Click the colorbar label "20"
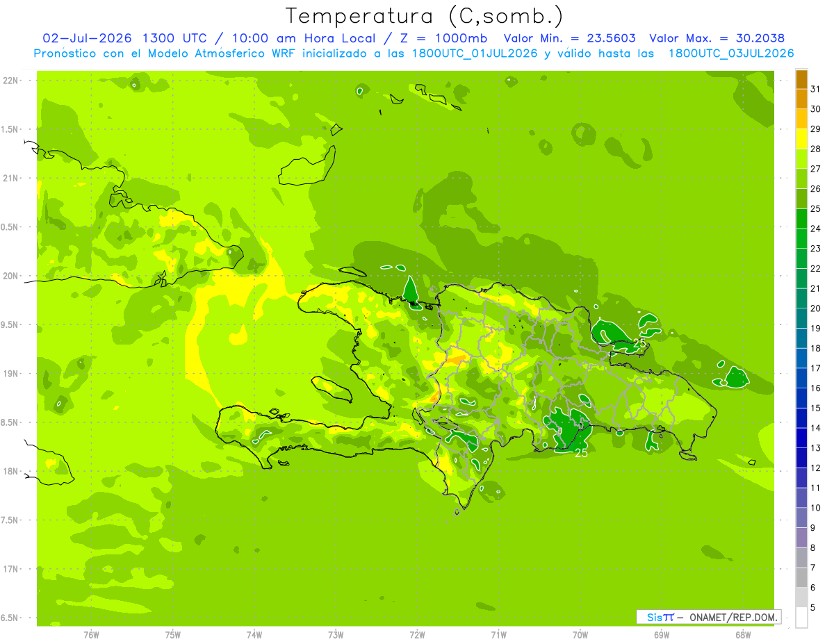 816,308
